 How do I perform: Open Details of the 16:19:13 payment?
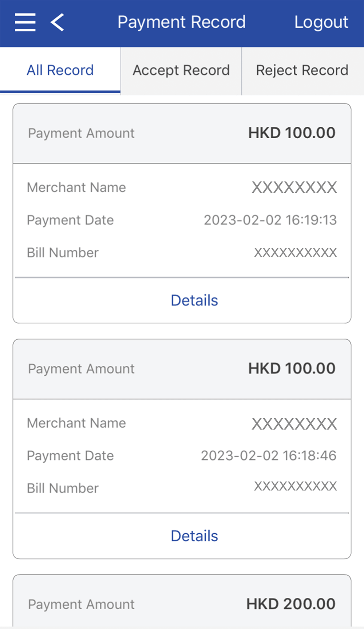194,300
